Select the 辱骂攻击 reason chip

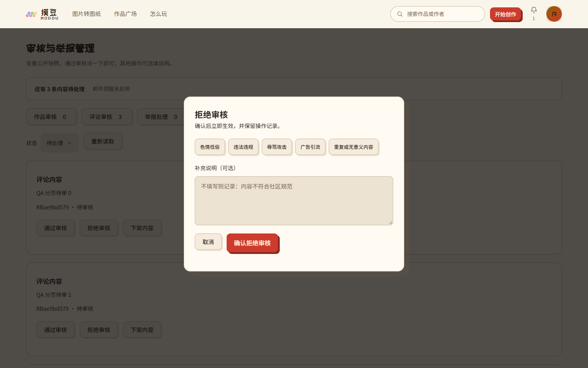click(277, 147)
